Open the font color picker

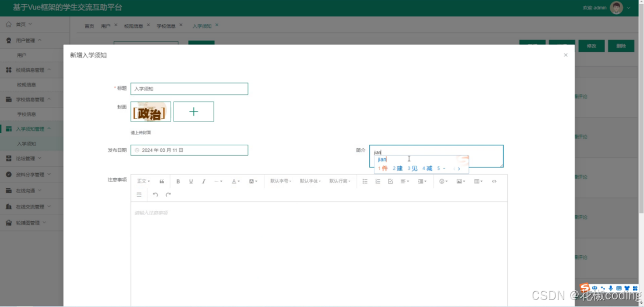[x=235, y=181]
